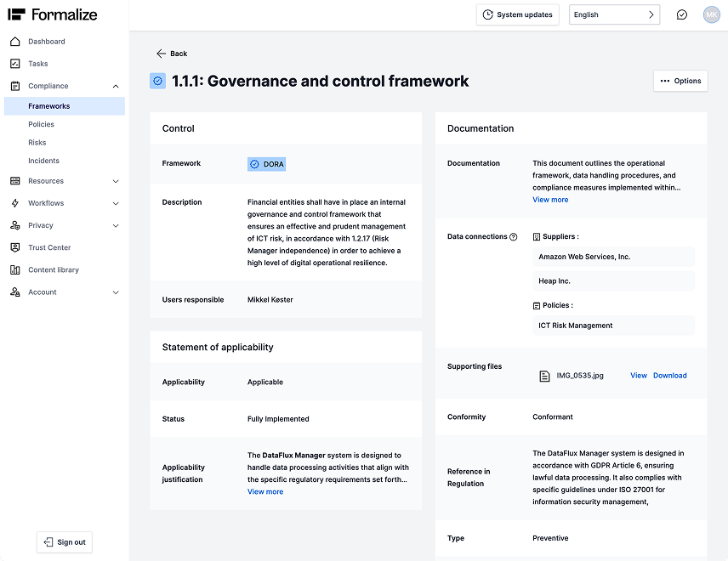Click View more under Applicability justification
Image resolution: width=728 pixels, height=561 pixels.
(x=265, y=491)
